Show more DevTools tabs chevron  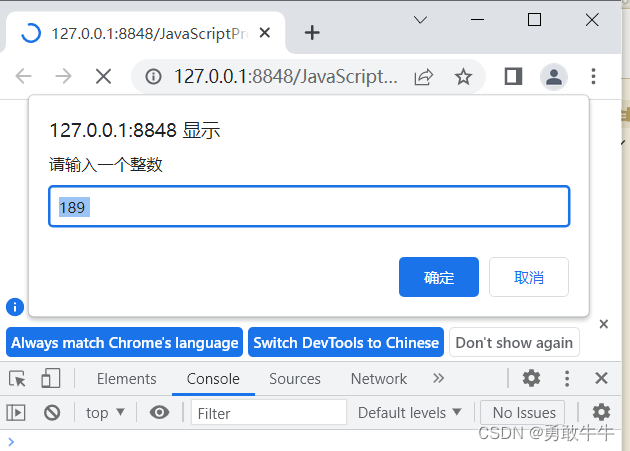438,378
